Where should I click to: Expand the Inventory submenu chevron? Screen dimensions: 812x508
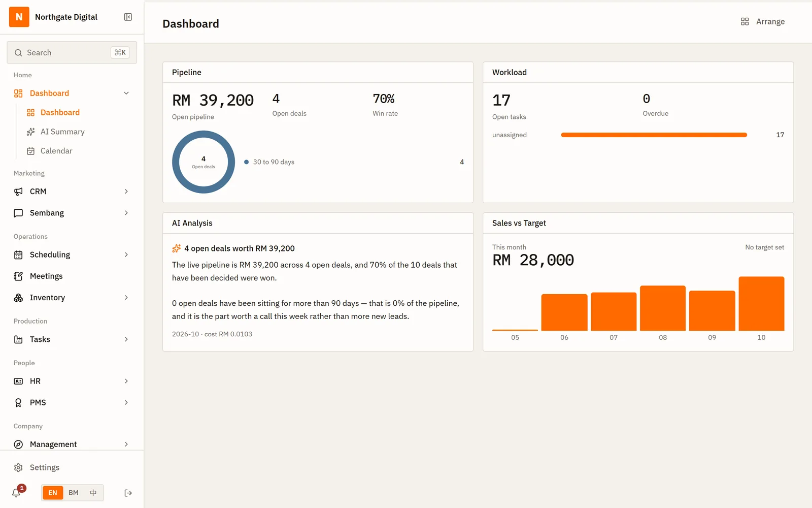pos(126,298)
